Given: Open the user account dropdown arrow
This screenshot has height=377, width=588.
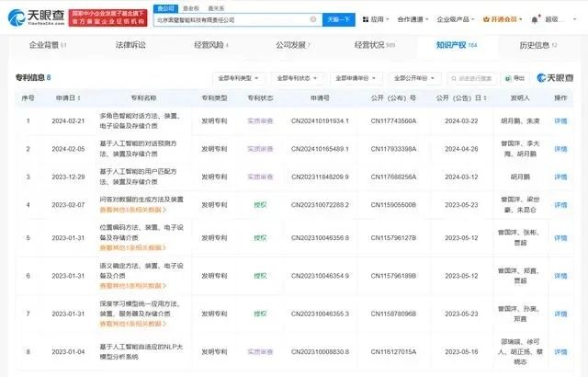Looking at the screenshot, I should point(575,19).
